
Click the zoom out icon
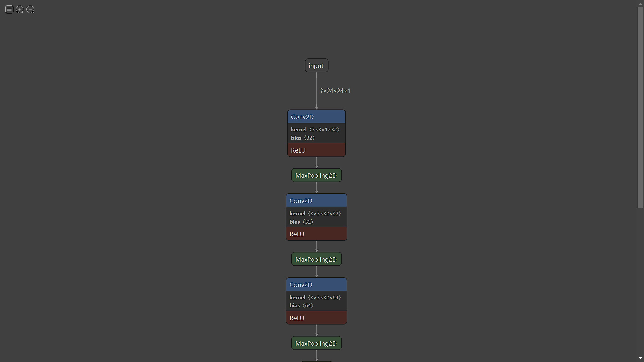click(30, 9)
